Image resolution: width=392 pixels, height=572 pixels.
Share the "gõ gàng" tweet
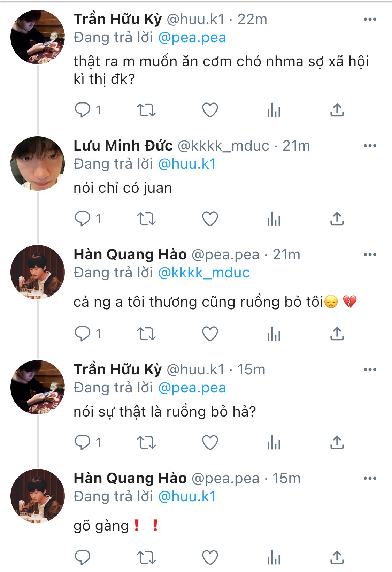pyautogui.click(x=337, y=557)
